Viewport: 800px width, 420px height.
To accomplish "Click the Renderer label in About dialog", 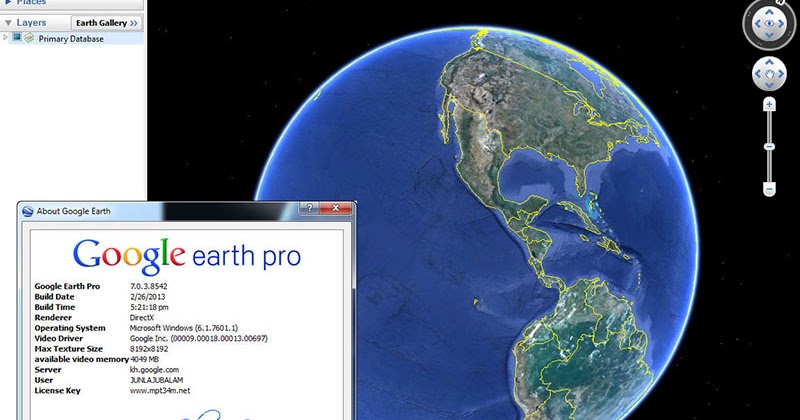I will [x=53, y=317].
